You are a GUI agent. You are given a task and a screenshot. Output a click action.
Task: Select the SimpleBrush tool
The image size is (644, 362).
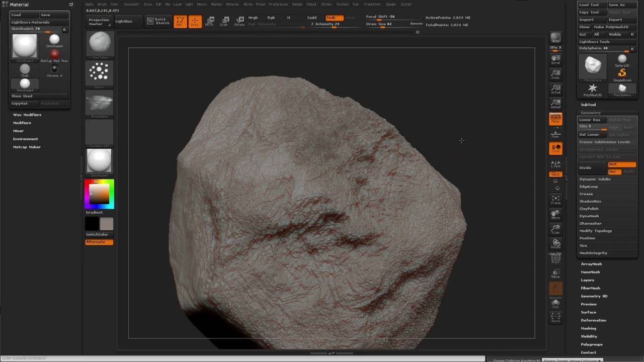coord(622,75)
